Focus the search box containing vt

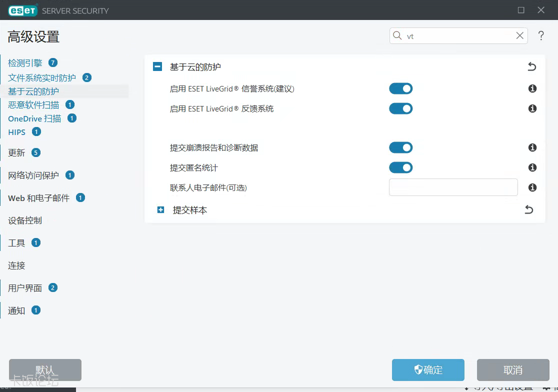pyautogui.click(x=458, y=35)
